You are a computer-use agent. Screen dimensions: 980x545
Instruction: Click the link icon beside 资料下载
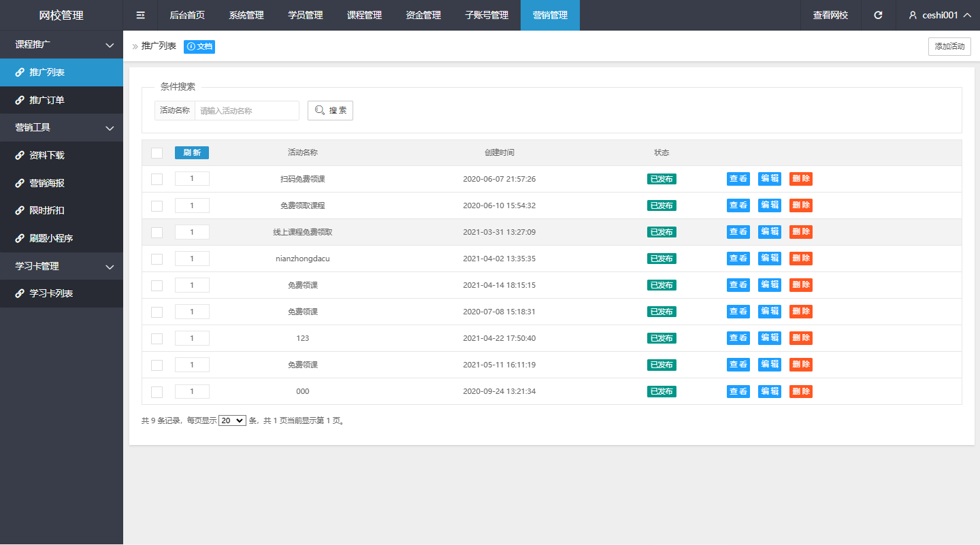tap(20, 155)
